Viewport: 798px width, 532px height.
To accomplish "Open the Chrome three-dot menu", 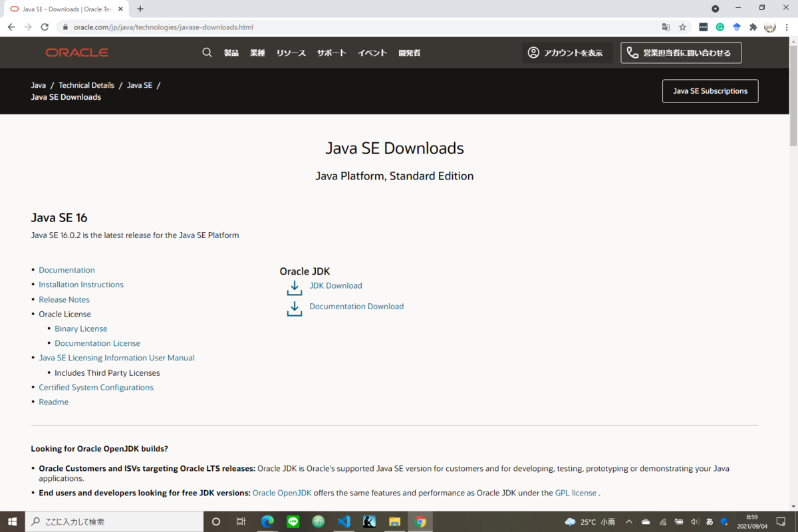I will click(787, 27).
